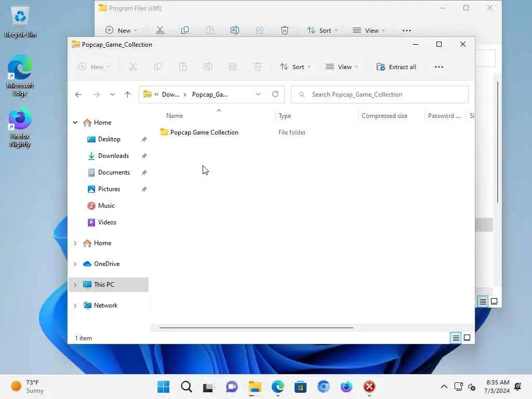Screen dimensions: 532x399
Task: Unpin Pictures using its pin icon
Action: tap(144, 189)
